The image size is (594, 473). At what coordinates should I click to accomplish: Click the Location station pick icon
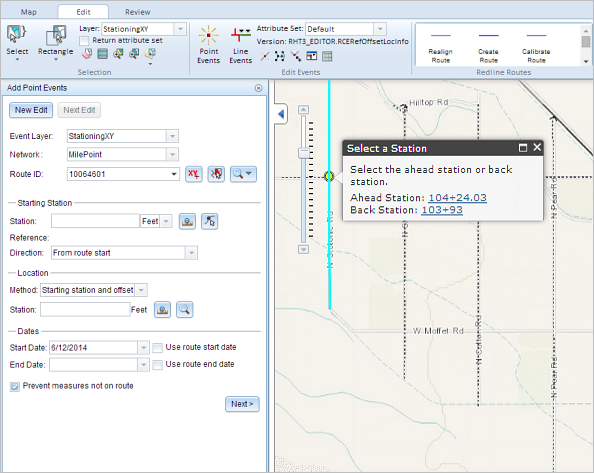coord(163,310)
